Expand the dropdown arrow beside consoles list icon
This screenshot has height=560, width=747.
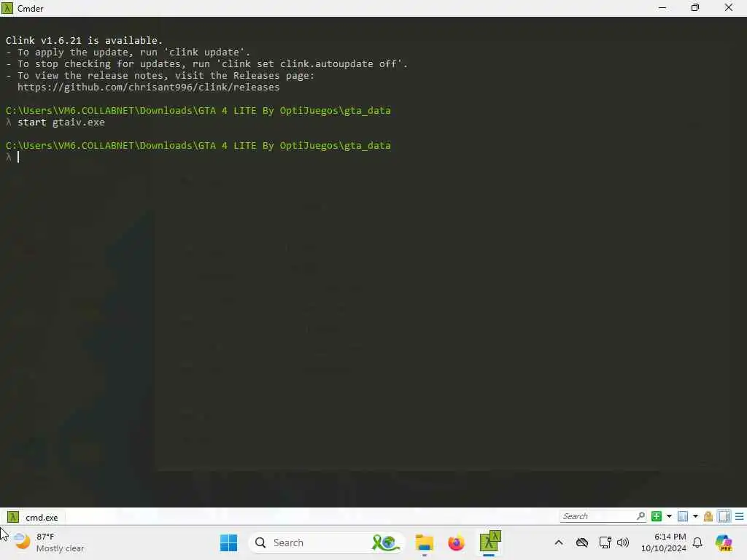click(695, 516)
